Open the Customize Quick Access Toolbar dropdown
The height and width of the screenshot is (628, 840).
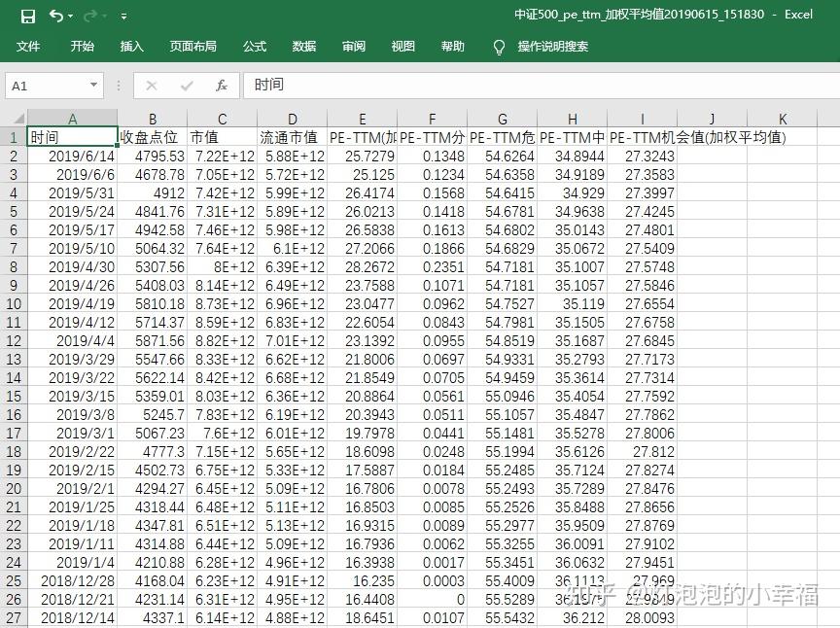click(x=122, y=16)
